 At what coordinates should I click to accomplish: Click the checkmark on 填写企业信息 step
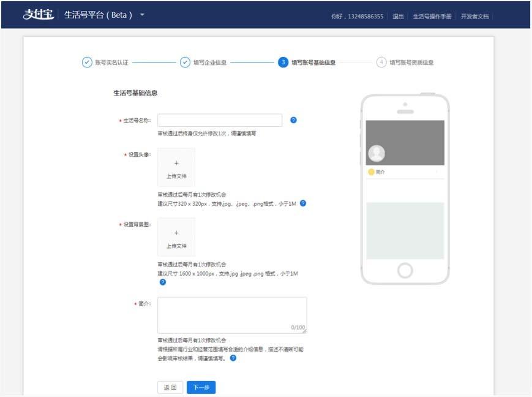click(x=184, y=61)
